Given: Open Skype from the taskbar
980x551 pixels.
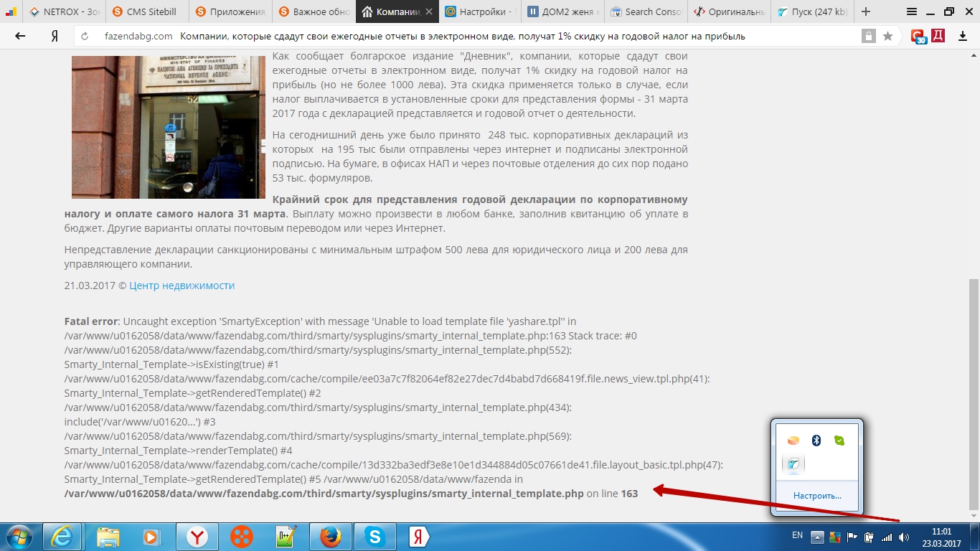Looking at the screenshot, I should pyautogui.click(x=374, y=537).
